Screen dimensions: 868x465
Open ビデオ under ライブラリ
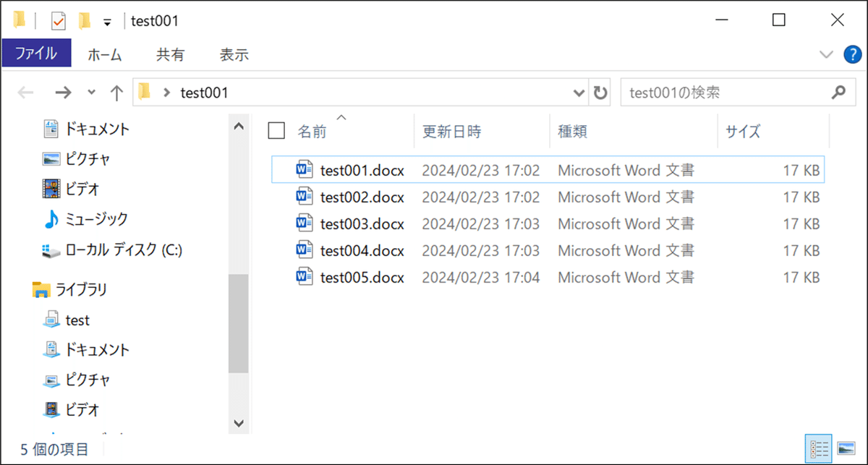[82, 410]
